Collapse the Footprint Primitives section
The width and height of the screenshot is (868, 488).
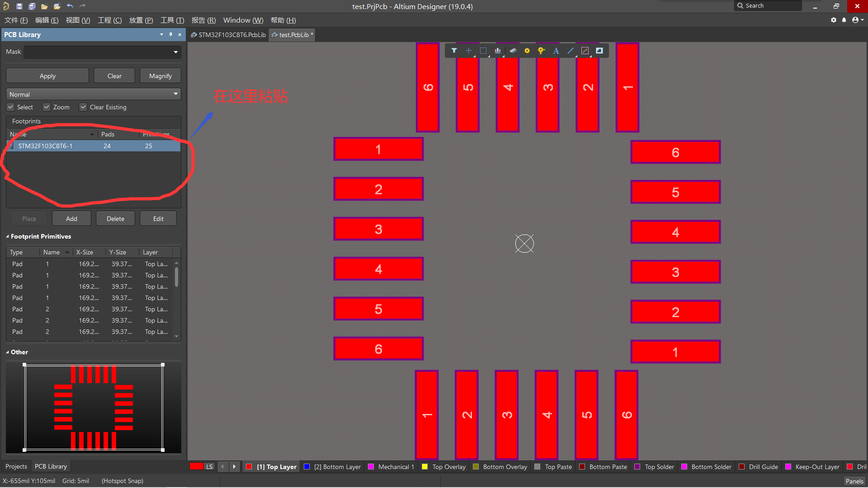pyautogui.click(x=7, y=236)
